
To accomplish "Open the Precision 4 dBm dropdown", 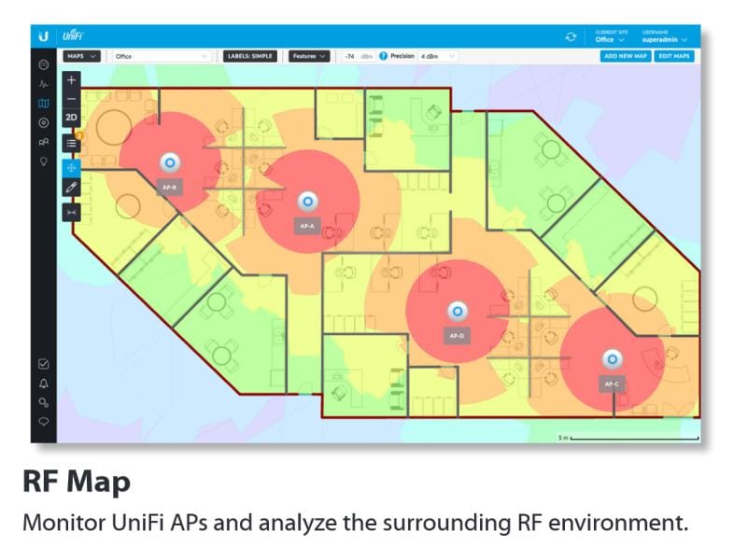I will pos(438,56).
